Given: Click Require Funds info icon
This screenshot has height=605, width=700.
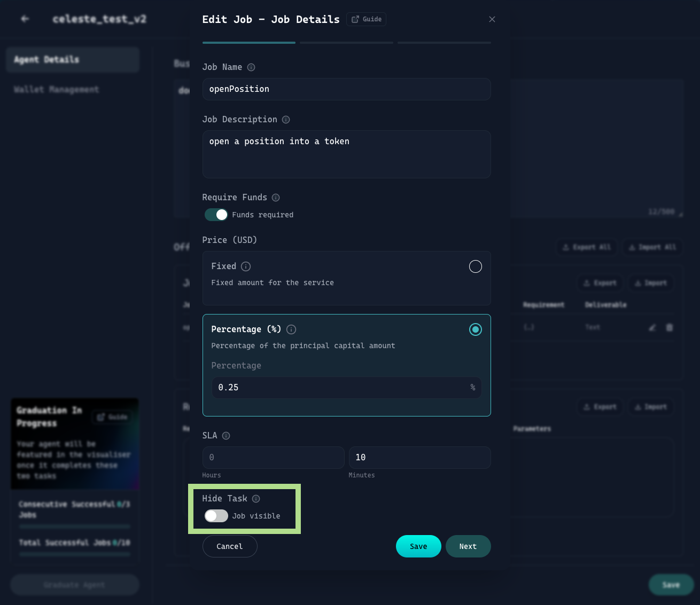Looking at the screenshot, I should (x=276, y=198).
